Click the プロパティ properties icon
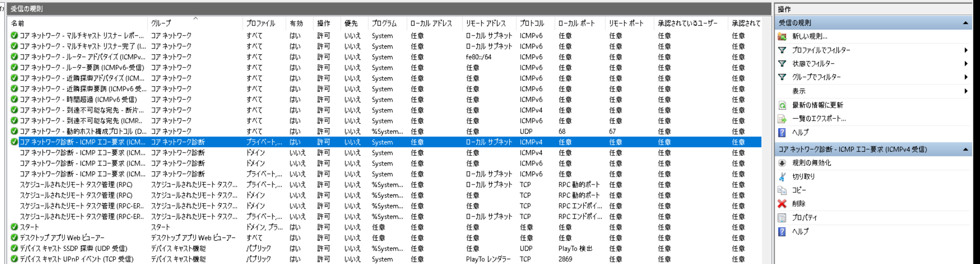This screenshot has width=980, height=264. 782,218
